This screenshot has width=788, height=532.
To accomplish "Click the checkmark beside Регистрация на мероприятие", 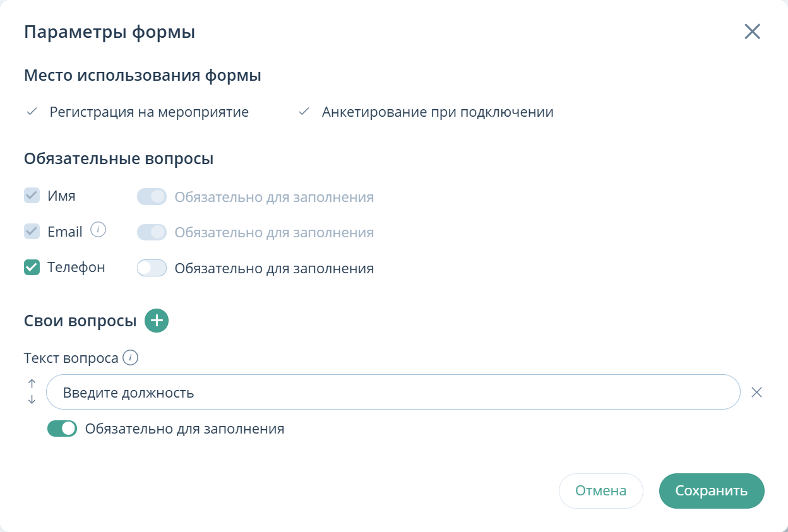I will point(30,112).
